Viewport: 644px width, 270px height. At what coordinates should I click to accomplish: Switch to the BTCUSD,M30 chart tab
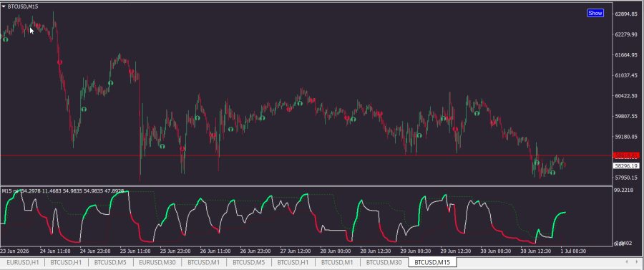coord(384,262)
